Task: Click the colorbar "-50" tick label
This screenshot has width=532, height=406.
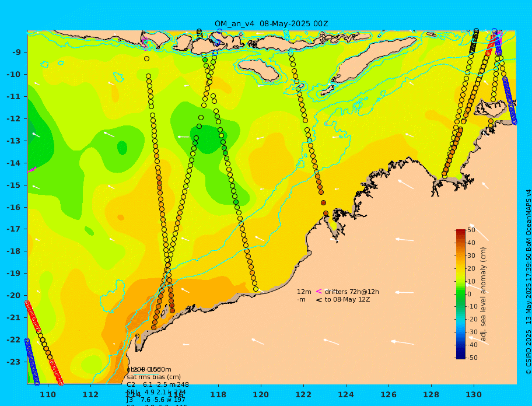Action: [x=472, y=358]
